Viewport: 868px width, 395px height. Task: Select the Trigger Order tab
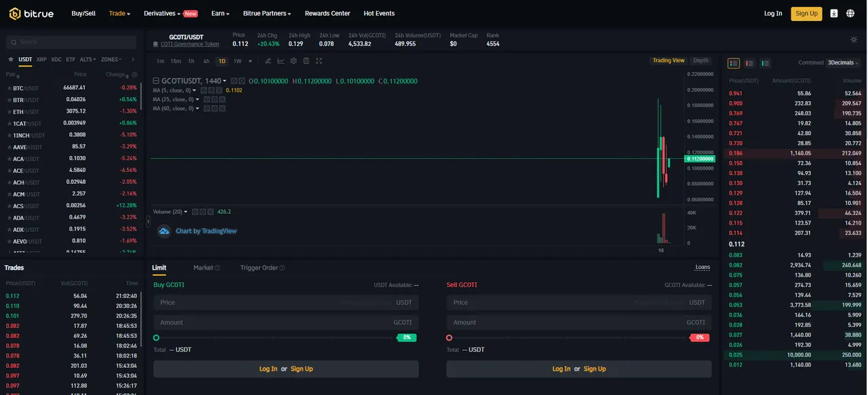pos(259,268)
